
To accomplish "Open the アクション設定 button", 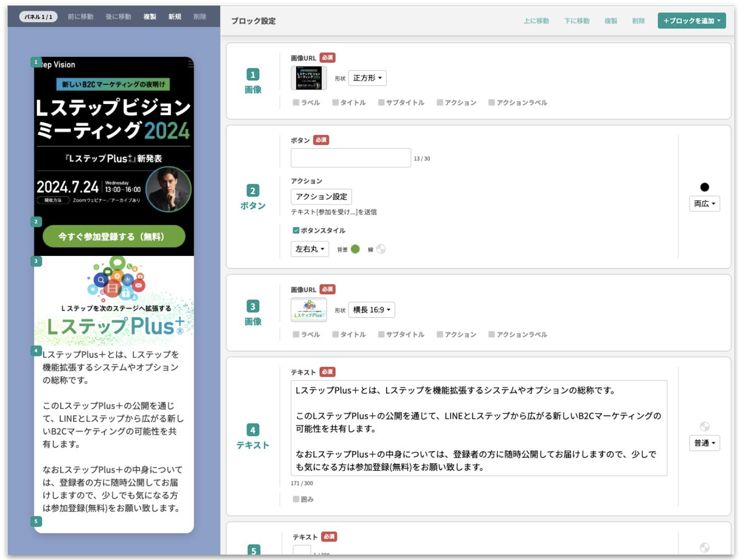I will 321,197.
